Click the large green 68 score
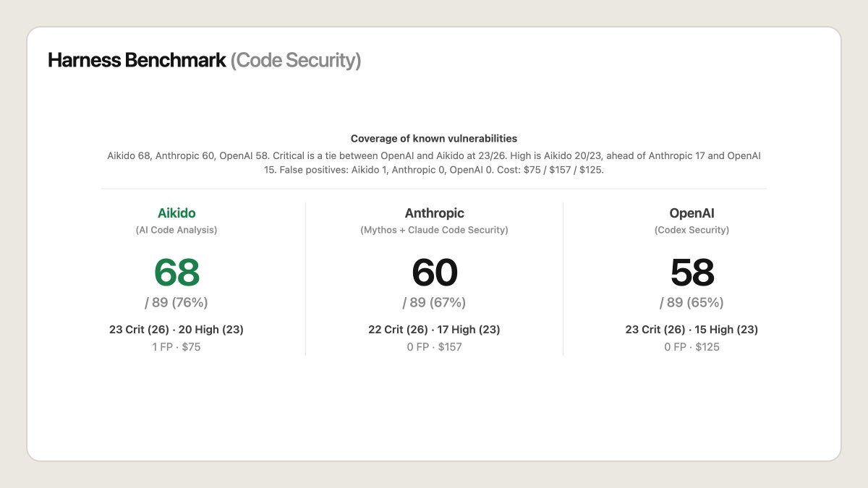868x488 pixels. [x=176, y=273]
